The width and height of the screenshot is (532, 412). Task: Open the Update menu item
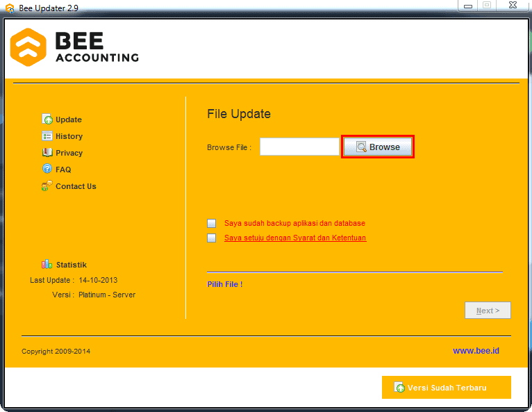pyautogui.click(x=69, y=120)
